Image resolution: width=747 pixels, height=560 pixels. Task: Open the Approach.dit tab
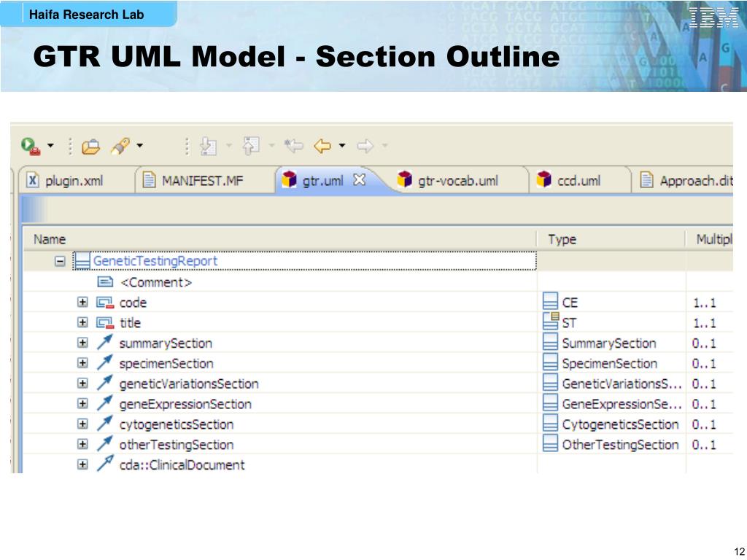[x=686, y=181]
